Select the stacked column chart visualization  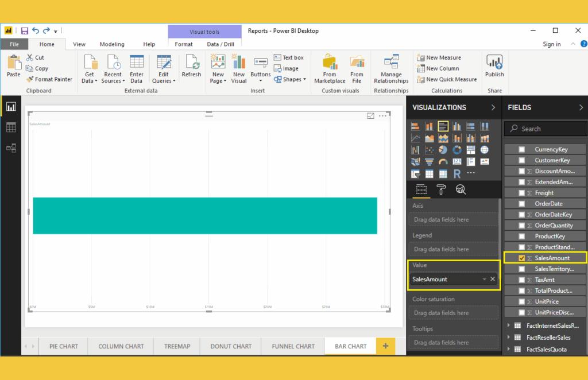[429, 126]
